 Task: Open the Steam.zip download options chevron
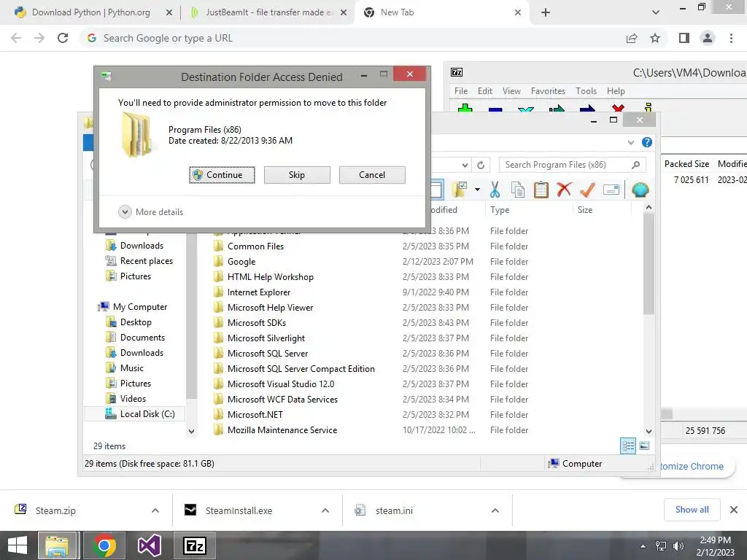[x=155, y=510]
